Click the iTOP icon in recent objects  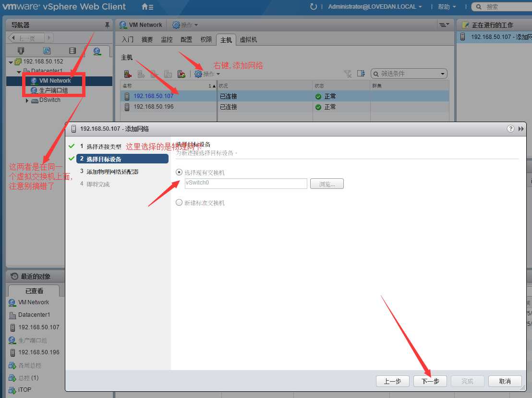[x=12, y=390]
